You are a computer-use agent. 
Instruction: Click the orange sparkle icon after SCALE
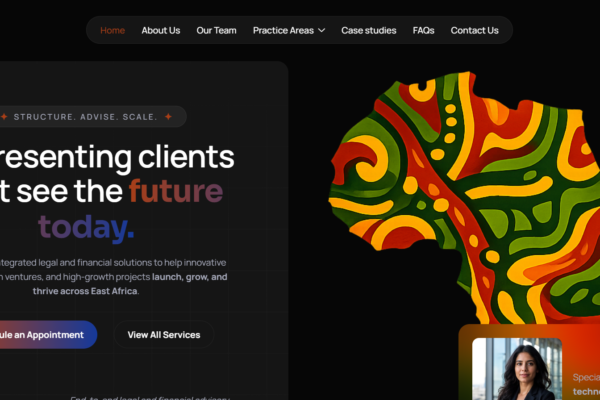click(168, 116)
